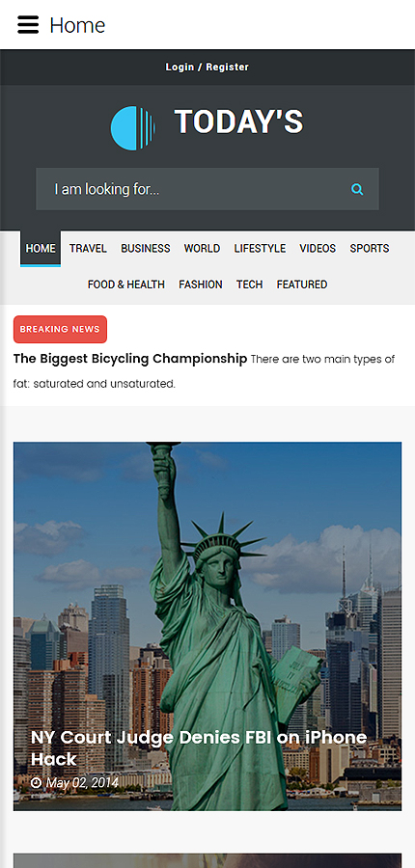Open the BUSINESS category
The height and width of the screenshot is (868, 415).
tap(146, 249)
